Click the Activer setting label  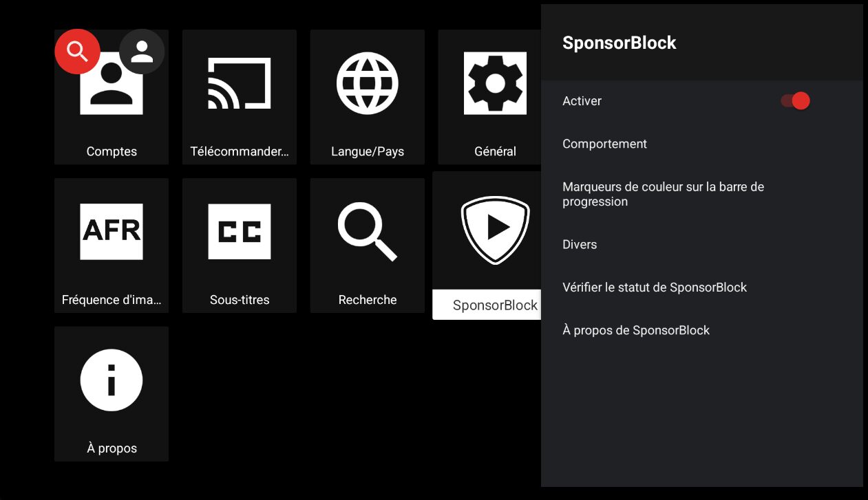582,101
